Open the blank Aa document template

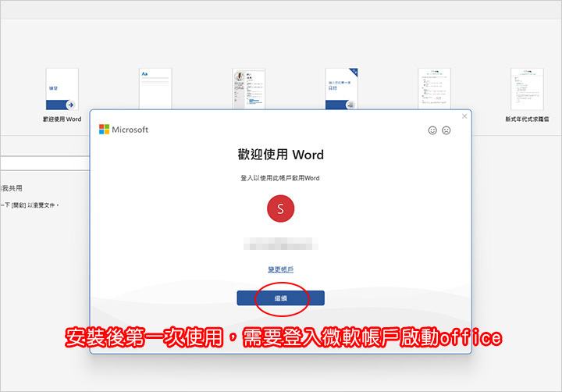point(155,88)
